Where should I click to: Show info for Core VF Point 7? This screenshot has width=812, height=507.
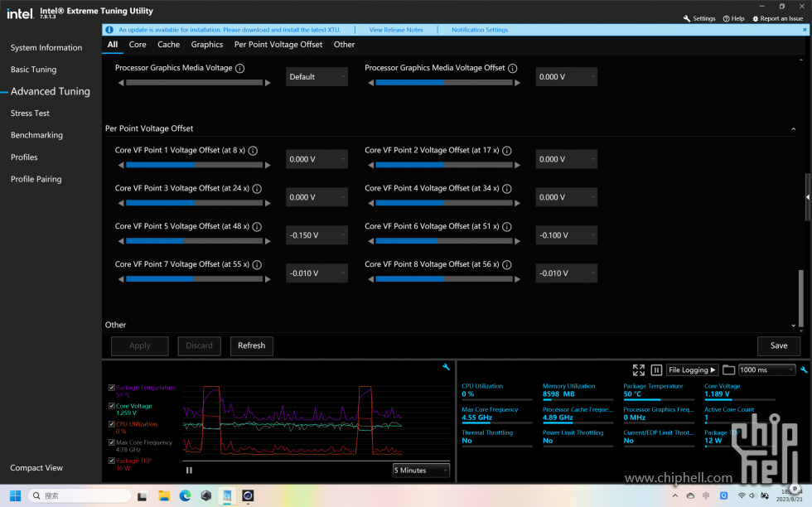257,264
